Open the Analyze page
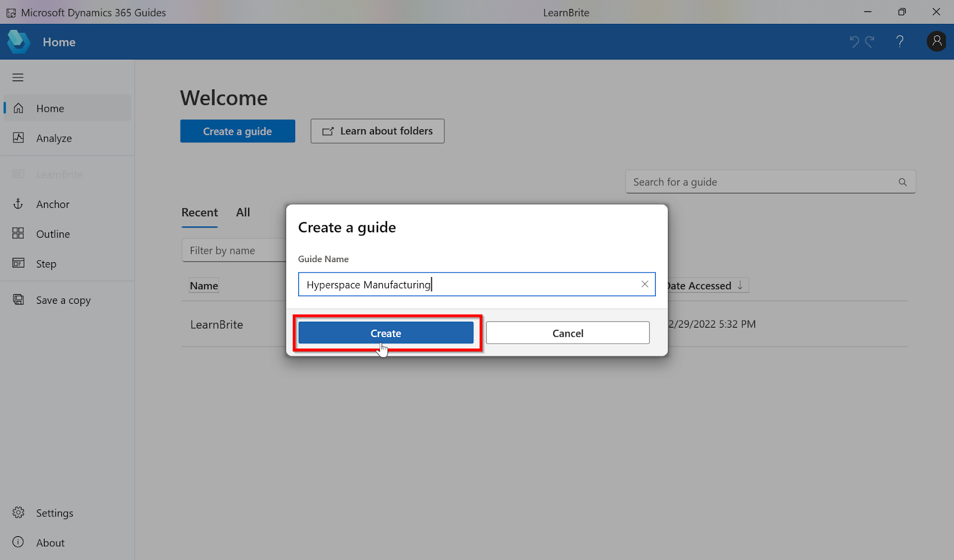The height and width of the screenshot is (560, 954). [x=67, y=138]
